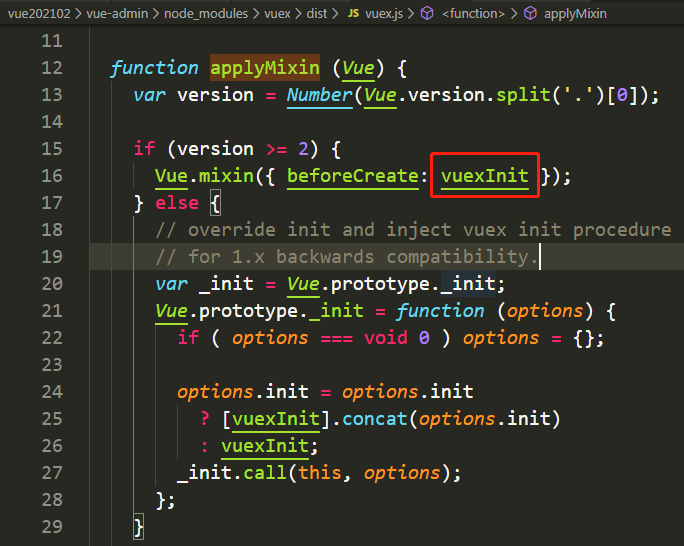Click the cube icon before <function>
684x546 pixels.
click(x=427, y=14)
